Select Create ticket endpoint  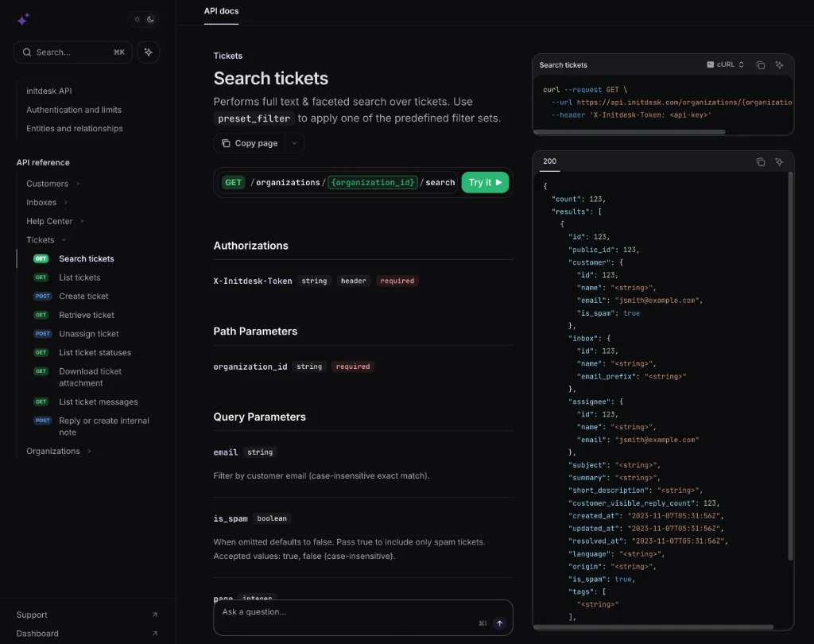click(83, 296)
